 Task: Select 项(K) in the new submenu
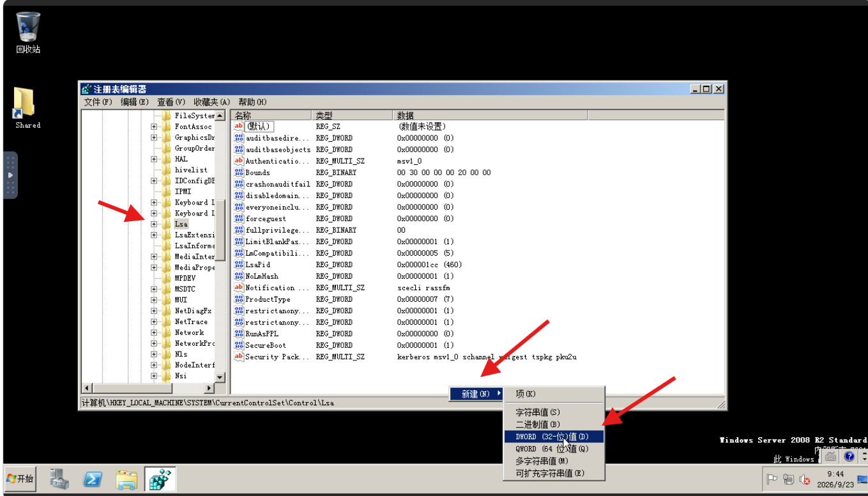pyautogui.click(x=553, y=394)
